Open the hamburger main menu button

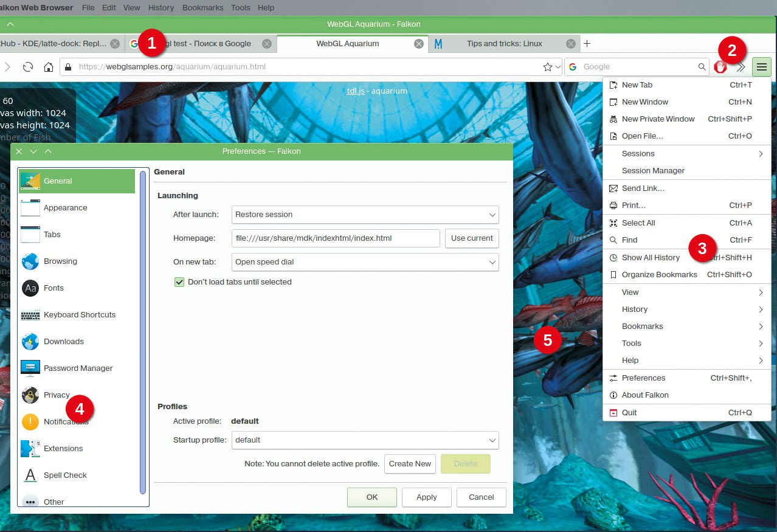761,67
